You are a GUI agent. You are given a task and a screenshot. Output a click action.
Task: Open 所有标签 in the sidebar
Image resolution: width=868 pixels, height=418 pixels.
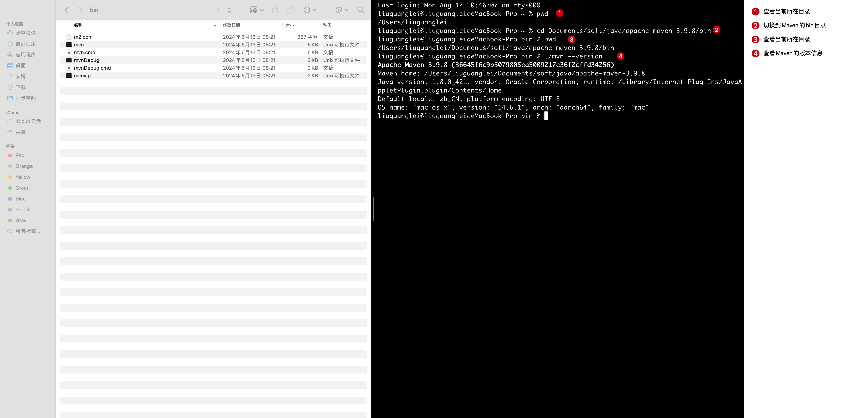point(27,231)
